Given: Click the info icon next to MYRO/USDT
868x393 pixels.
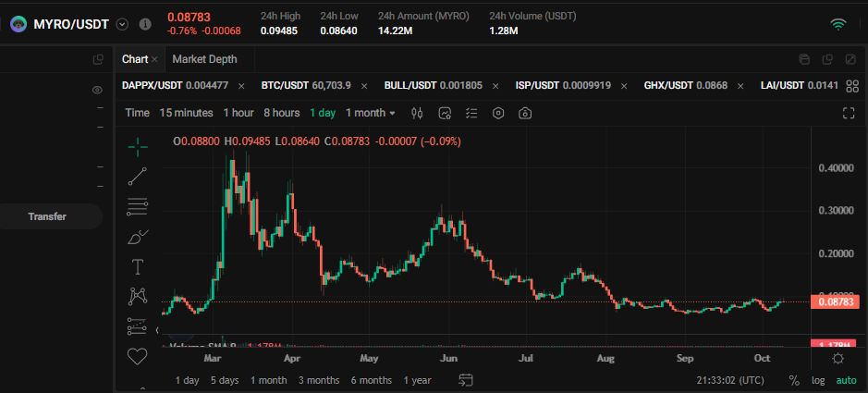Looking at the screenshot, I should click(x=145, y=24).
